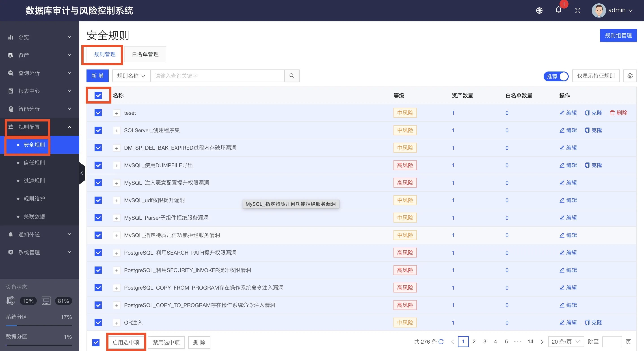This screenshot has width=644, height=351.
Task: Click the 新增 button
Action: click(97, 76)
